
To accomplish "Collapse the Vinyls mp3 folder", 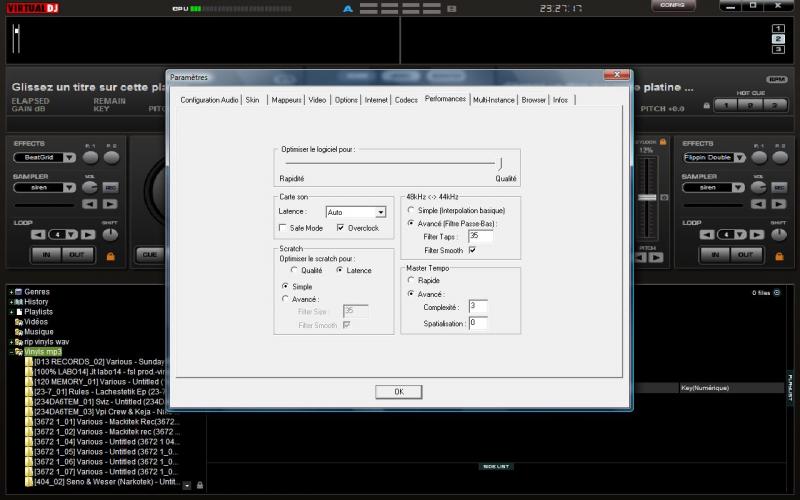I will 11,352.
